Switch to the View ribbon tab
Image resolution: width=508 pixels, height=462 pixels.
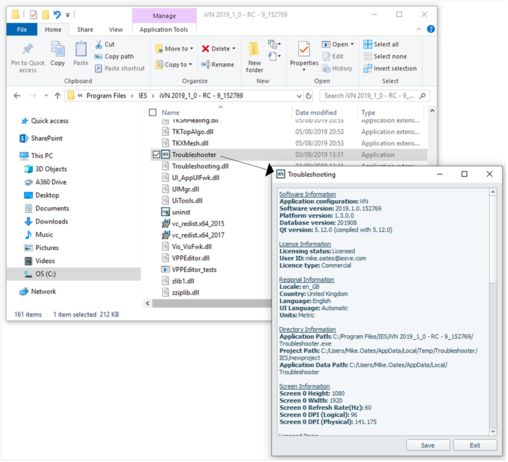click(116, 30)
